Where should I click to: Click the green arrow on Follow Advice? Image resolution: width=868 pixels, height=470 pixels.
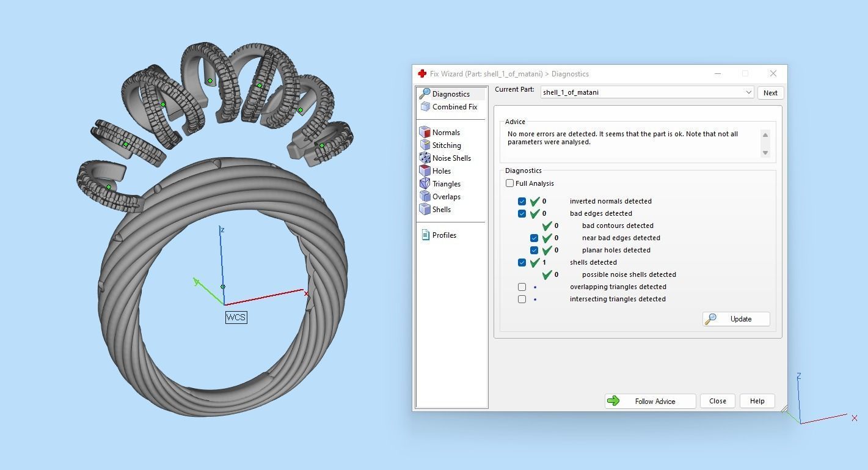pos(614,401)
